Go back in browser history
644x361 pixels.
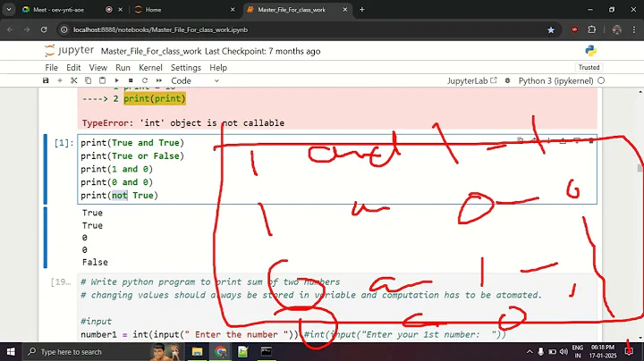point(10,29)
